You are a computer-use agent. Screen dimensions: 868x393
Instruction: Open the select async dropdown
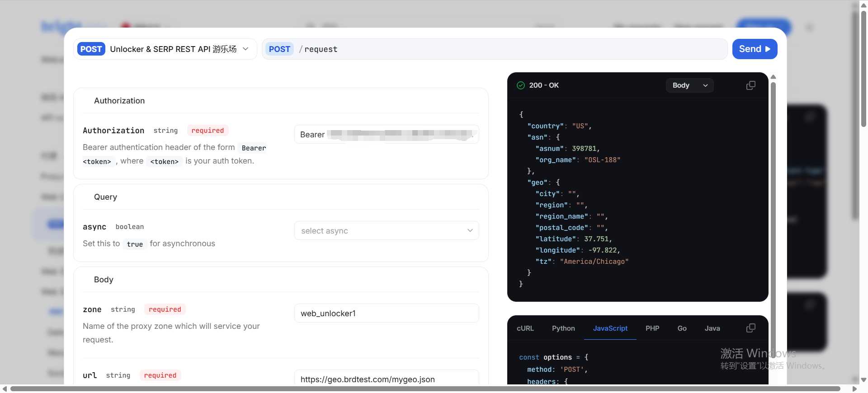click(x=387, y=230)
